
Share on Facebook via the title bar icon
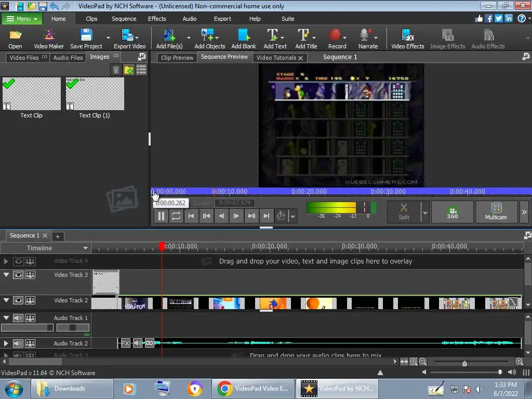point(488,19)
